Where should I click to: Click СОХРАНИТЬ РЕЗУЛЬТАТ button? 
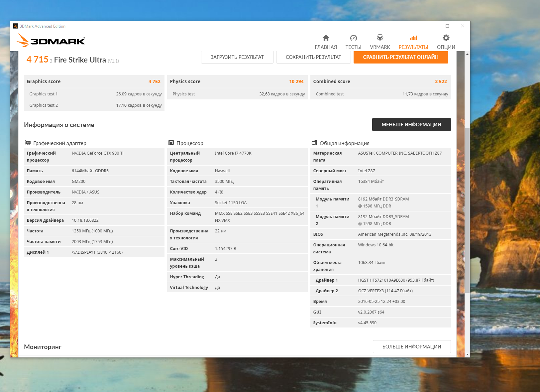313,57
